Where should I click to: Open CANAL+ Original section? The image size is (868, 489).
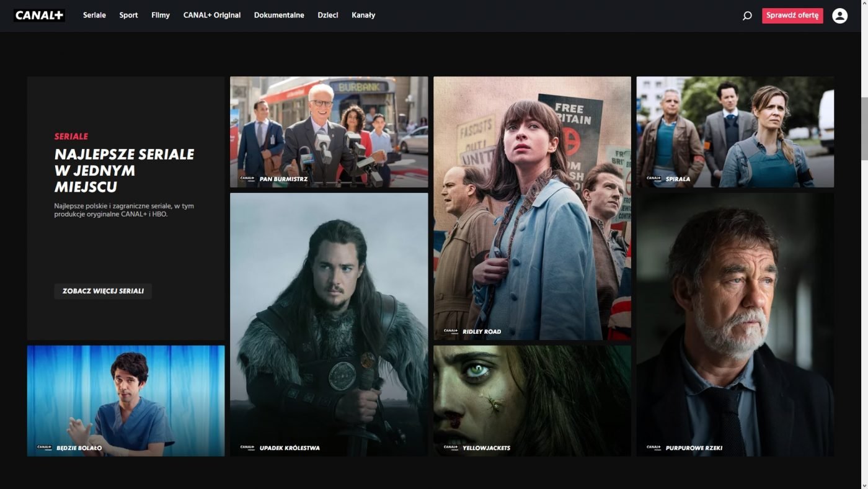click(x=212, y=16)
